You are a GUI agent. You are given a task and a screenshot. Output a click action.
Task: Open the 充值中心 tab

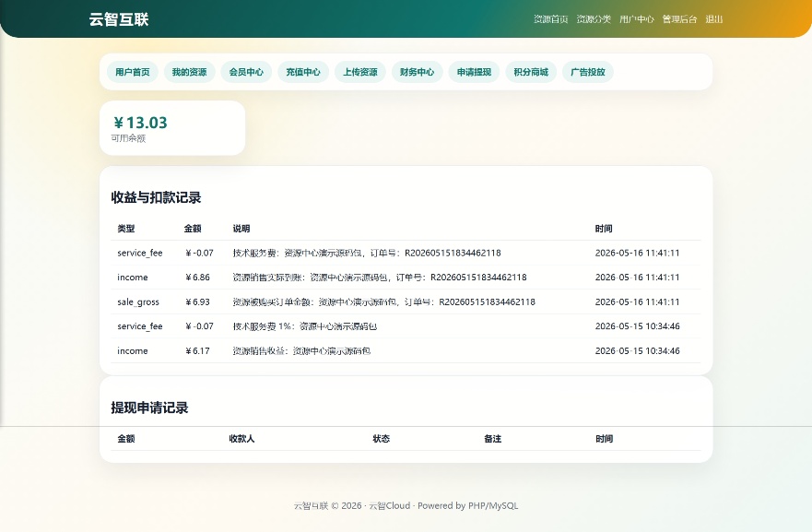point(303,72)
